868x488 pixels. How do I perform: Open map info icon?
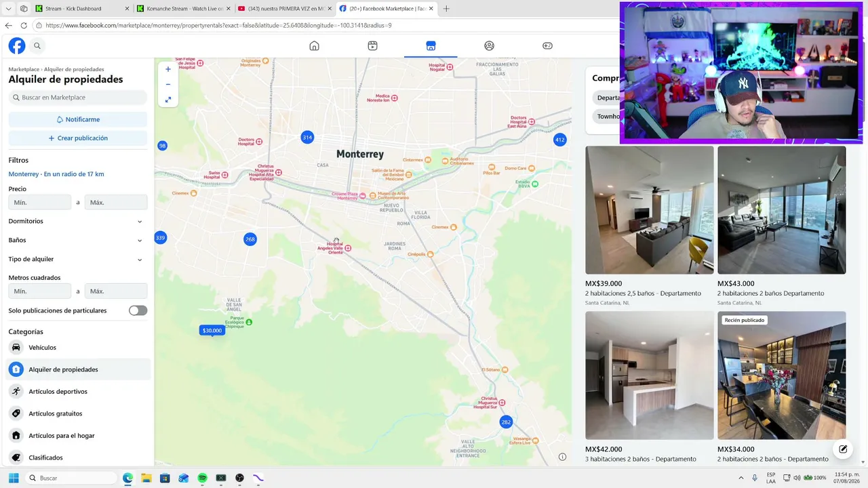562,457
